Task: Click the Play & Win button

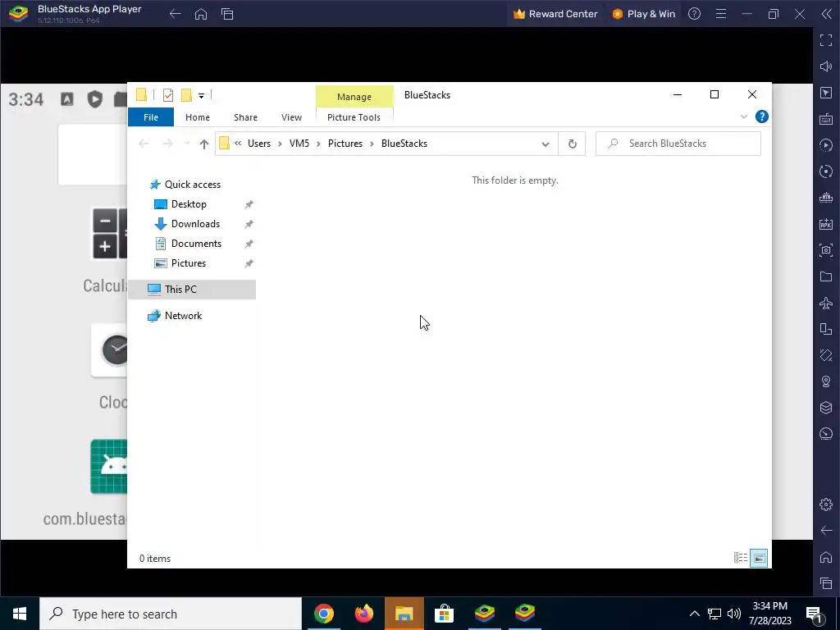Action: coord(643,14)
